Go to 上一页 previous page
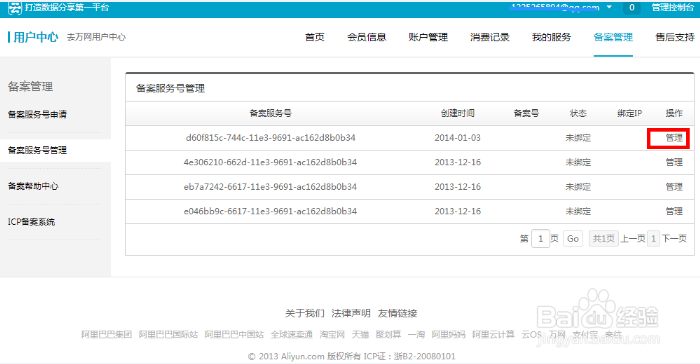The image size is (700, 364). [x=633, y=239]
